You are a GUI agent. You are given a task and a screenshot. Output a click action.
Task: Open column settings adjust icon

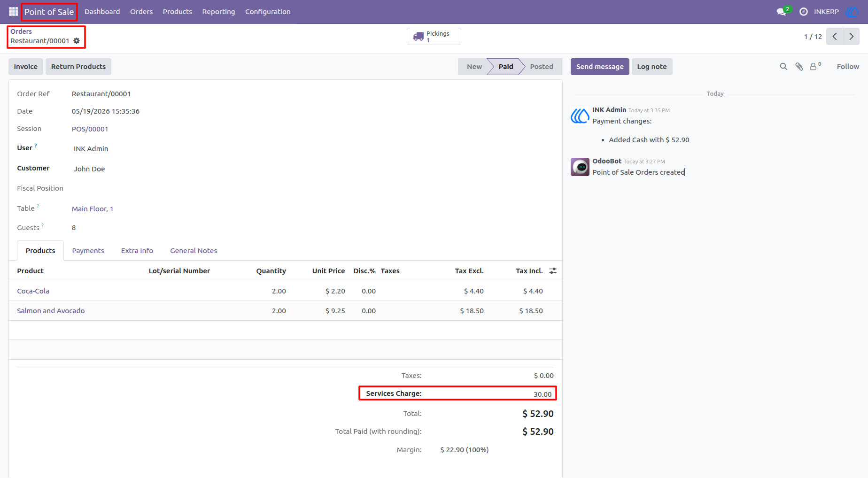click(x=553, y=271)
